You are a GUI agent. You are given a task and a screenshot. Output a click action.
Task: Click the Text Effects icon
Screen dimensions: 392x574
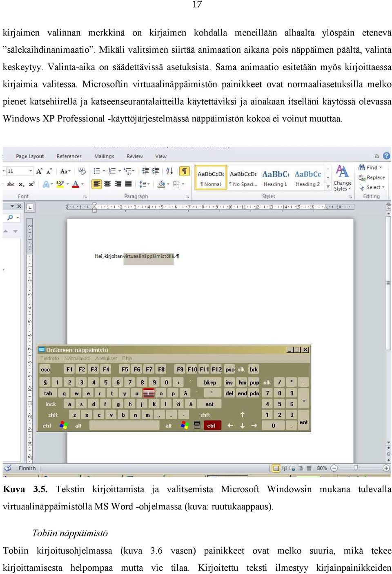[46, 184]
